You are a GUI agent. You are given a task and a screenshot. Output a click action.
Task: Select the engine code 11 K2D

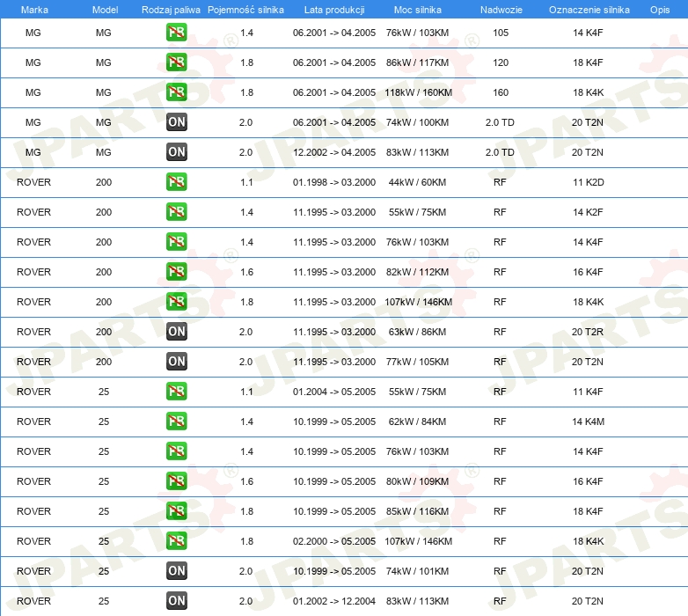pyautogui.click(x=588, y=182)
